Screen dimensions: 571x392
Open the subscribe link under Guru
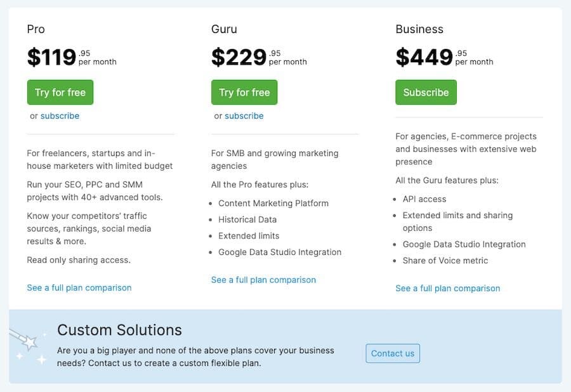point(244,115)
